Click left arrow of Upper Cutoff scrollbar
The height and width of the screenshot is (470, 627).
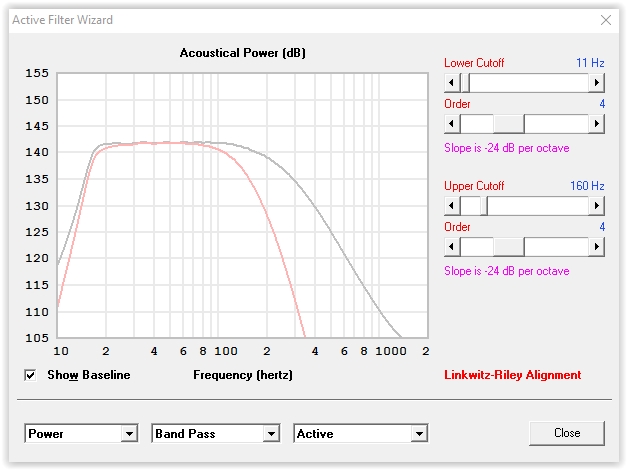[452, 206]
